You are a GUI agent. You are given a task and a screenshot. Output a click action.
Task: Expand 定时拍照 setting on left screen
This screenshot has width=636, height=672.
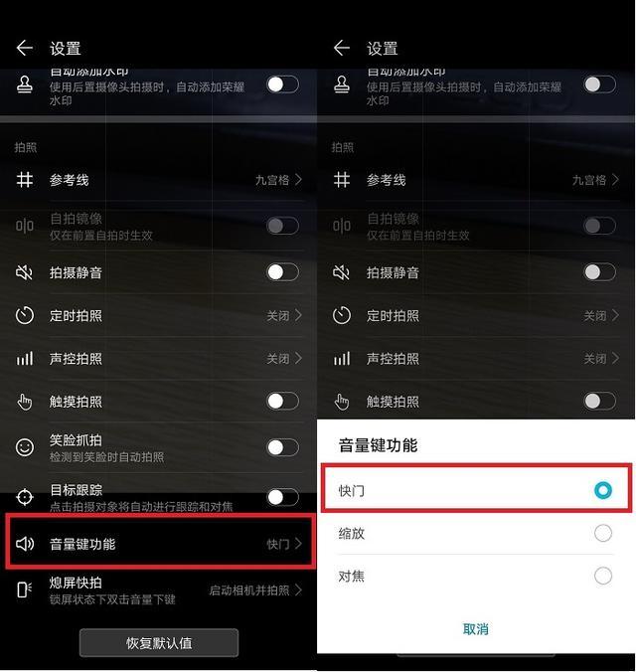[x=159, y=315]
